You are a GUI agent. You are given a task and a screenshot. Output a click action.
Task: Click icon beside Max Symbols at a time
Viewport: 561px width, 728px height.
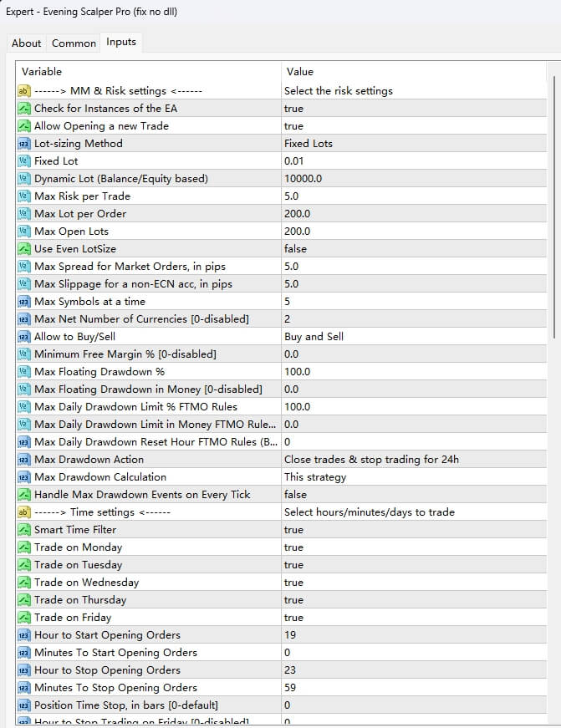tap(23, 302)
